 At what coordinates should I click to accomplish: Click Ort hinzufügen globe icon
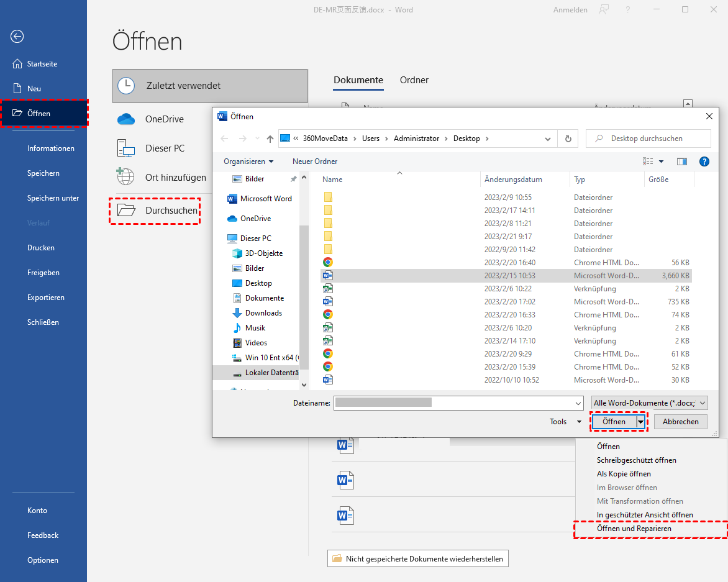[125, 177]
